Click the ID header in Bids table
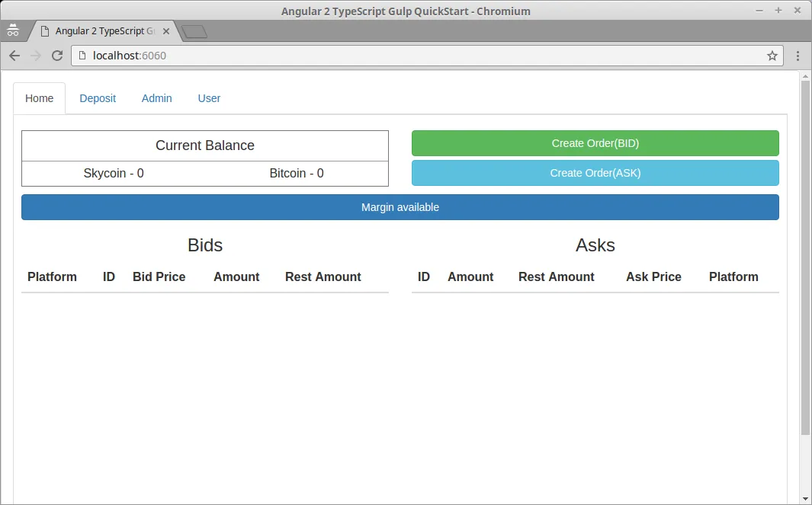This screenshot has height=505, width=812. [109, 276]
